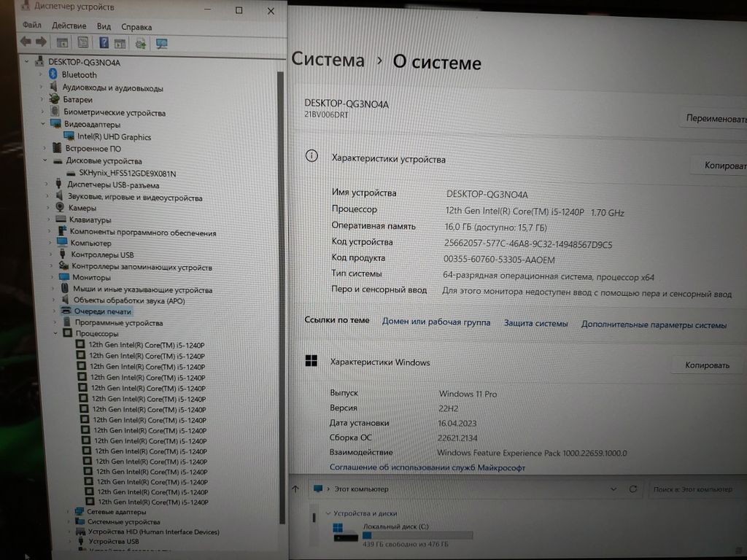
Task: Select Объекты обработки звука (APO) row
Action: pyautogui.click(x=129, y=300)
